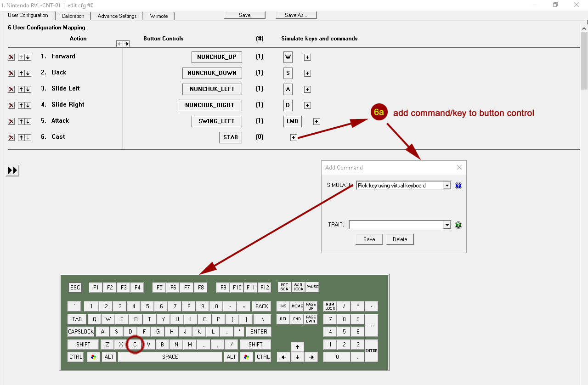The image size is (588, 385).
Task: Open the Wiimote tab
Action: 159,16
